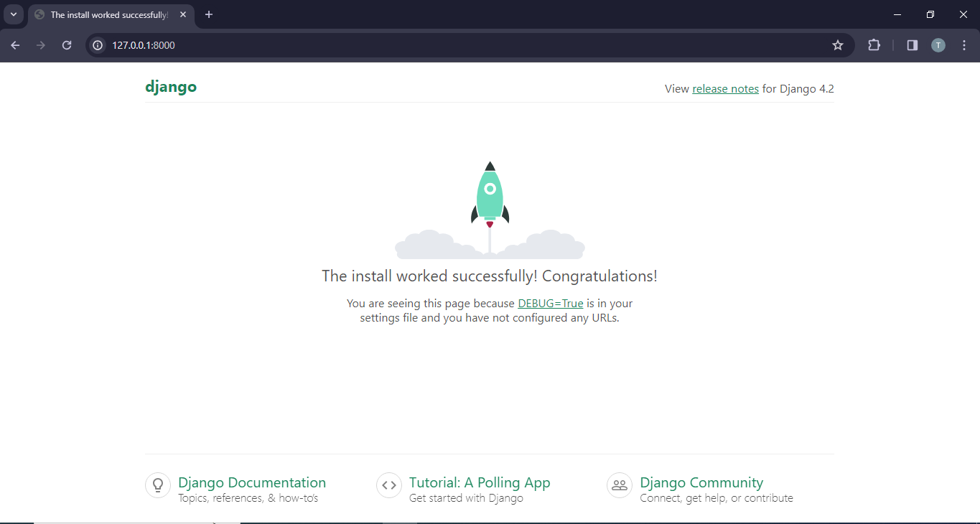Click 'Topics, references, & how-to's' text
Viewport: 980px width, 524px height.
pyautogui.click(x=248, y=498)
